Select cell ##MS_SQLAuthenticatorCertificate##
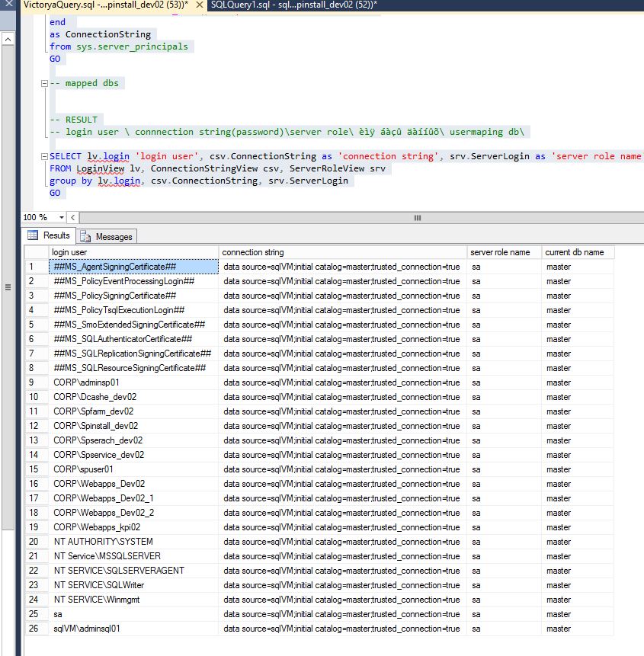Viewport: 644px width, 656px height. point(133,339)
